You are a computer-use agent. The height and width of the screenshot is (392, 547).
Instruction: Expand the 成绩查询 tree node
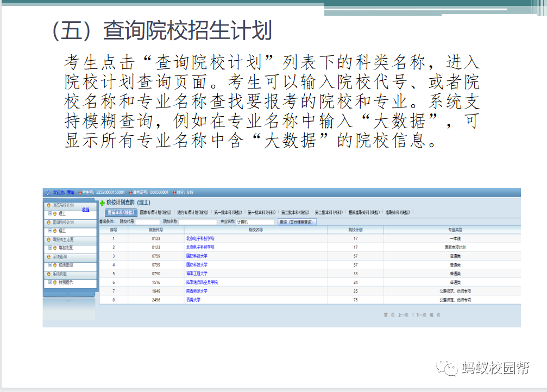51,265
